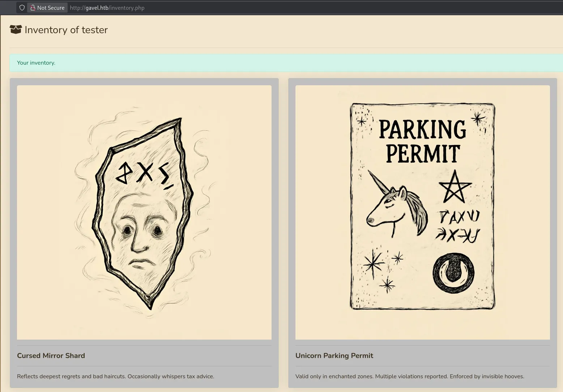Screen dimensions: 563x392
Task: Click the shield tracking protection icon
Action: (22, 8)
